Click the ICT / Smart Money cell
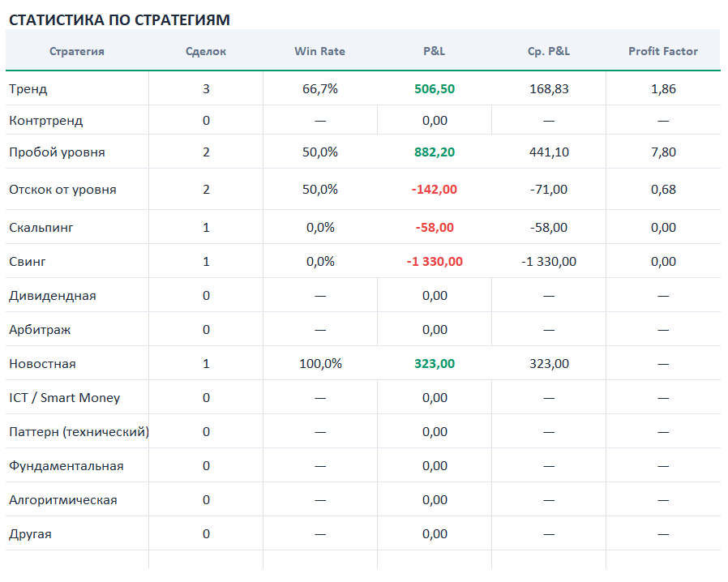 [x=77, y=398]
